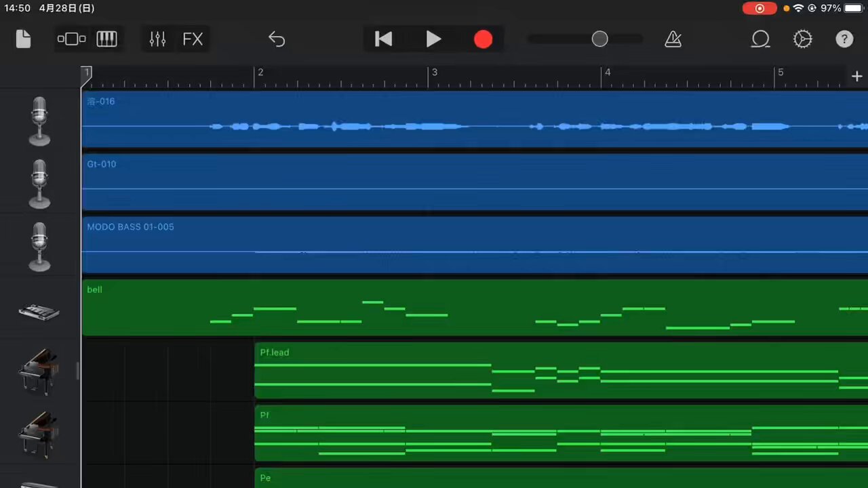This screenshot has width=868, height=488.
Task: Tap bar 4 on the ruler
Action: (608, 72)
